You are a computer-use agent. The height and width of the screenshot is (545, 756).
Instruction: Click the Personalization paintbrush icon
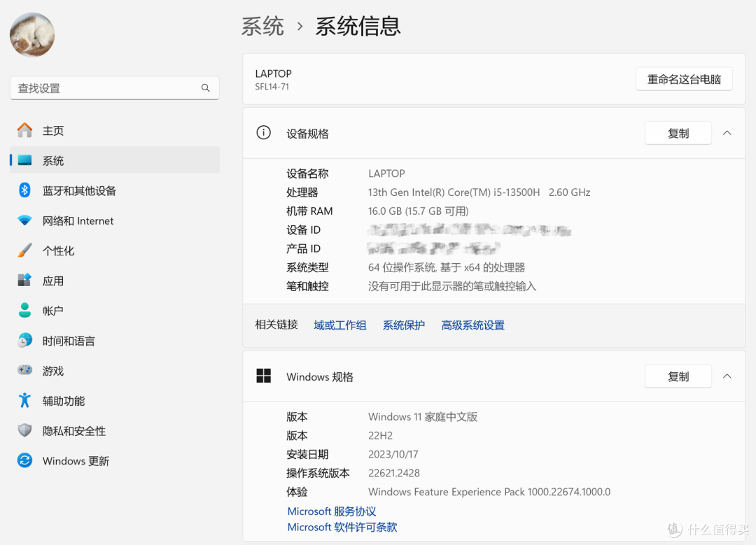tap(24, 250)
